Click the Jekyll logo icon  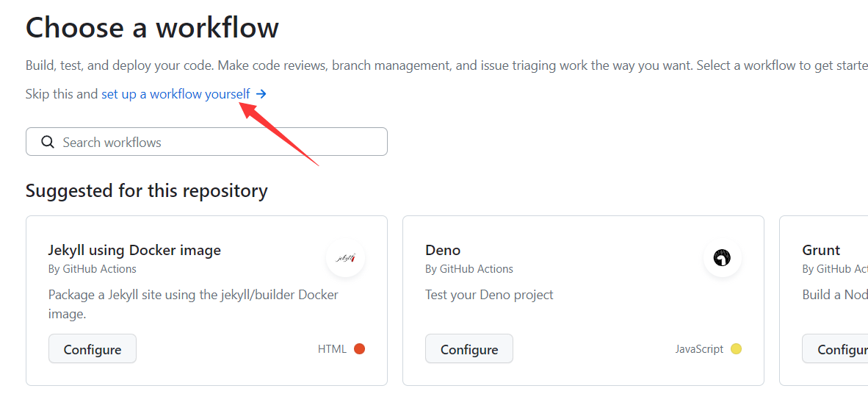pyautogui.click(x=345, y=258)
